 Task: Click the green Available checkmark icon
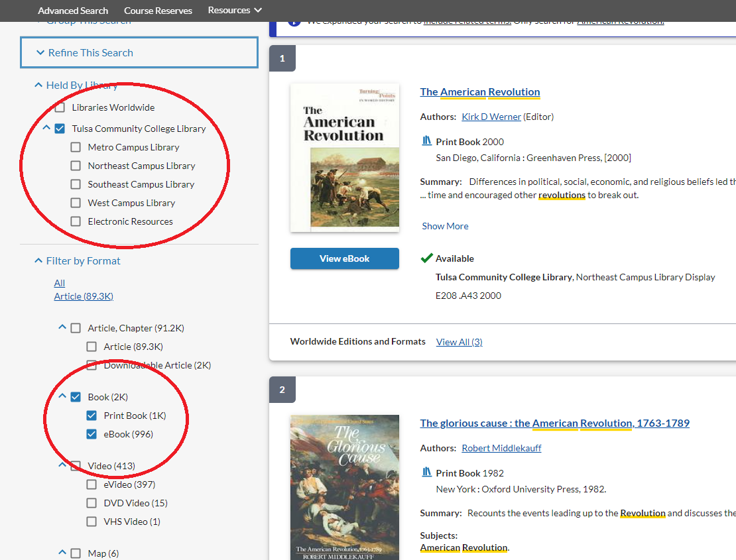[x=428, y=258]
